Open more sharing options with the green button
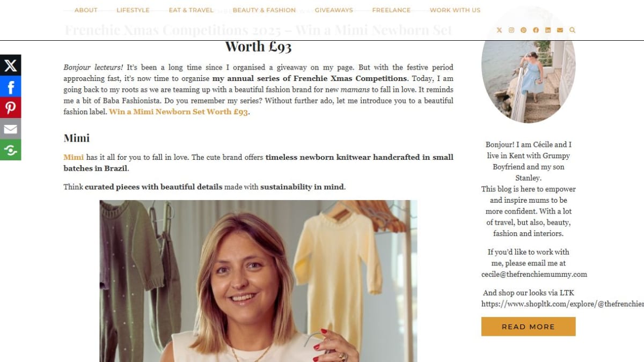This screenshot has height=362, width=644. point(10,150)
